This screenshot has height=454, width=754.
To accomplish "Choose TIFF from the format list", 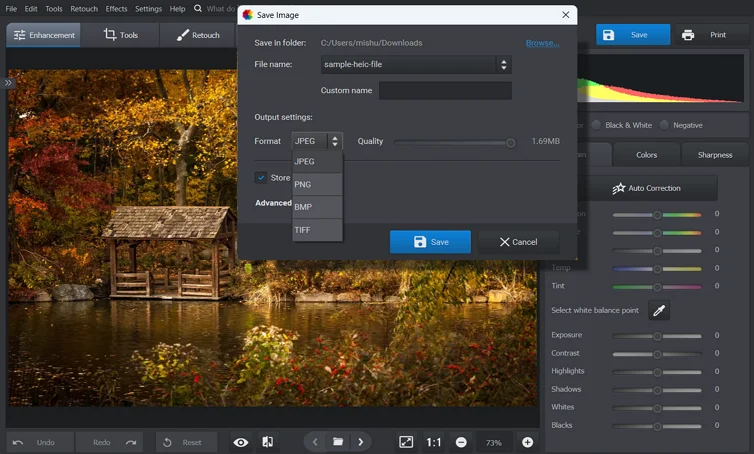I will click(x=317, y=230).
